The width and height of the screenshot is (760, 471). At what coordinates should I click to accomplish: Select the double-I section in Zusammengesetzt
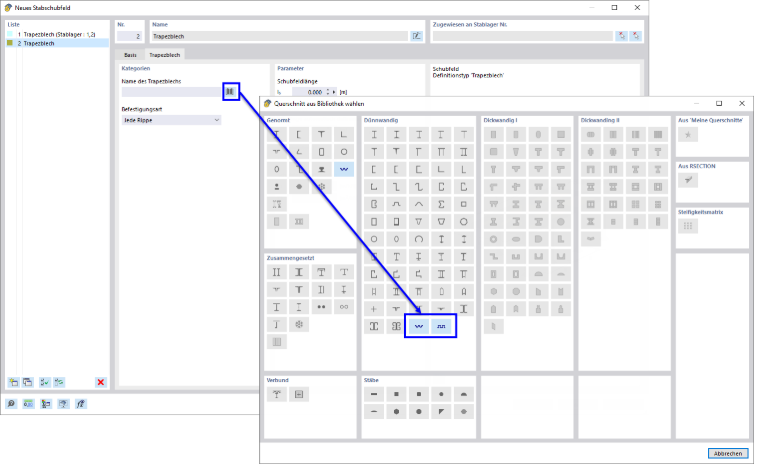click(277, 272)
